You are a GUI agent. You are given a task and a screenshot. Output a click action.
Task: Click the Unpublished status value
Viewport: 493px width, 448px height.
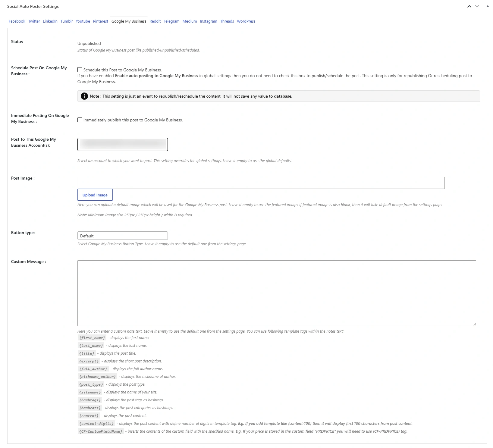pos(89,44)
